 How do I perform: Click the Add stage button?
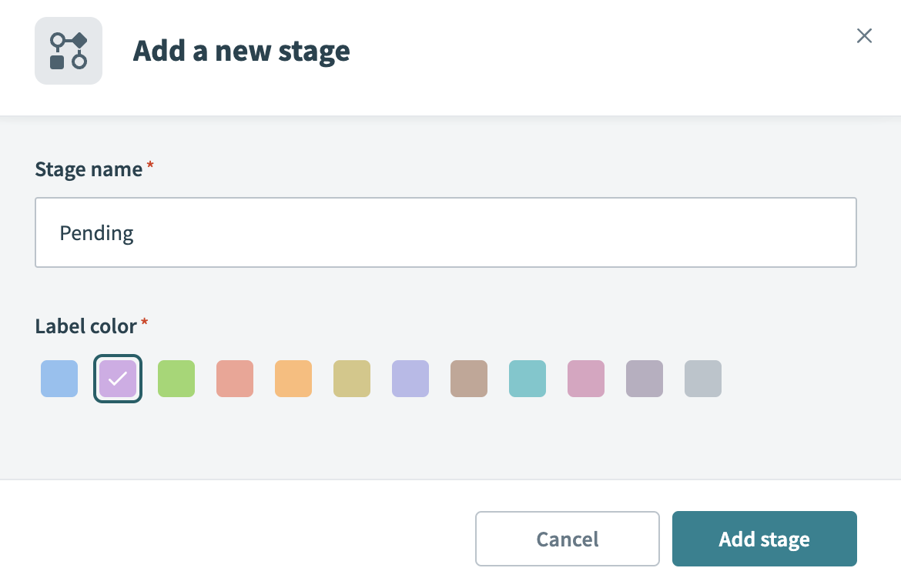point(764,539)
